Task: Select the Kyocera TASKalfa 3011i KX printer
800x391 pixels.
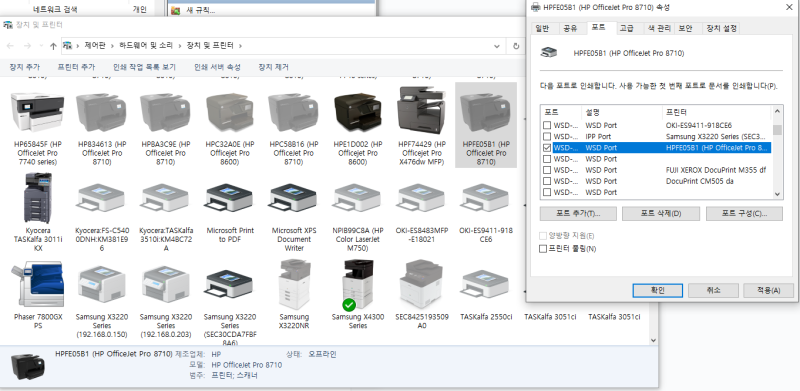Action: pyautogui.click(x=37, y=198)
